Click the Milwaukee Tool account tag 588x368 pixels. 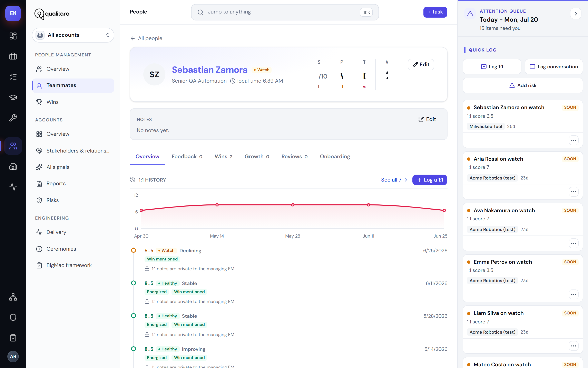click(x=486, y=126)
